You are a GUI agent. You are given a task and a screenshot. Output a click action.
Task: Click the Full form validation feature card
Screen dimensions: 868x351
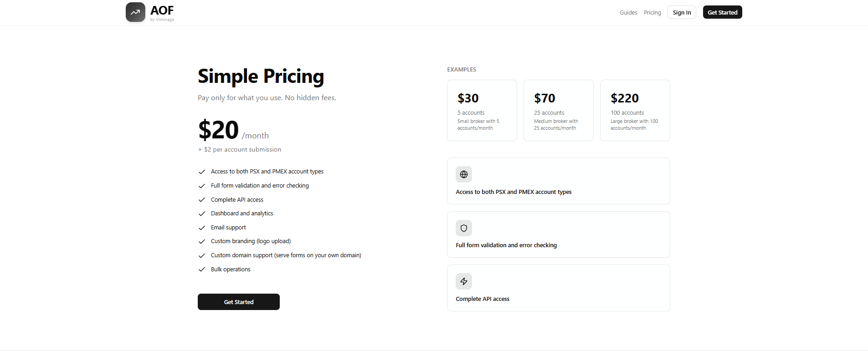(558, 234)
